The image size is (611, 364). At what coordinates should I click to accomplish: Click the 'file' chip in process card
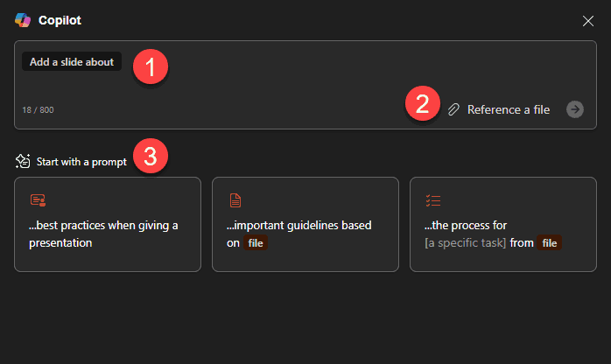click(550, 243)
